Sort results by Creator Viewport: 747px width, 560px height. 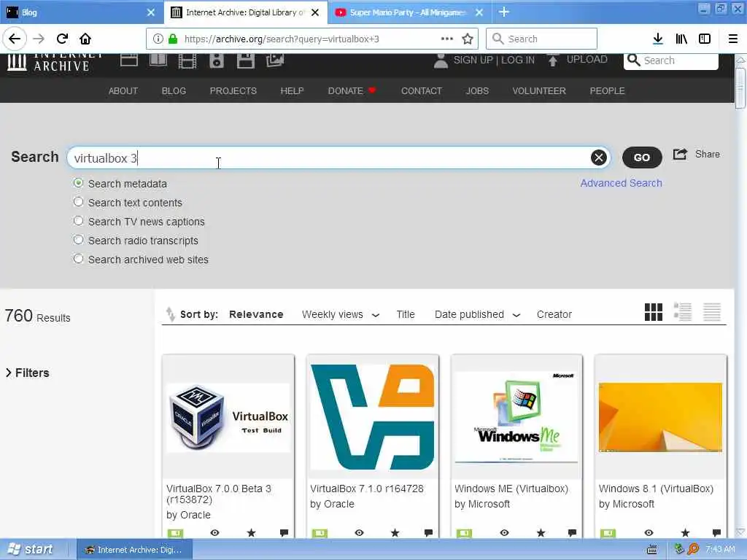click(x=554, y=315)
